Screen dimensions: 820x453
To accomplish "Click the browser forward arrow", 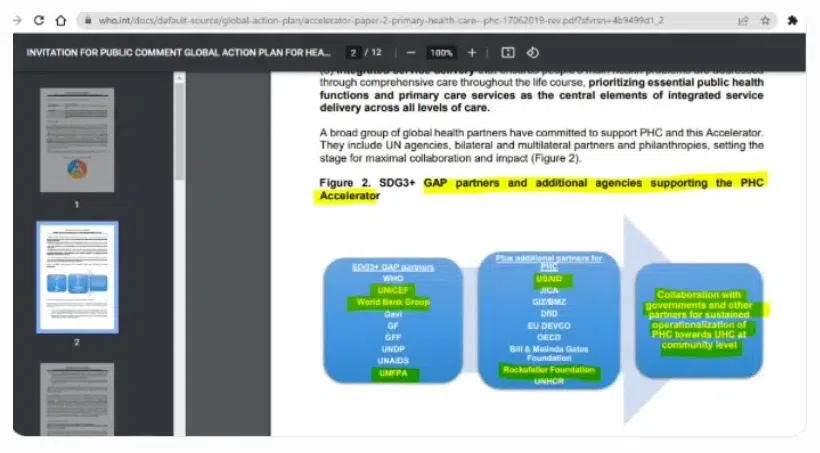I will click(17, 20).
